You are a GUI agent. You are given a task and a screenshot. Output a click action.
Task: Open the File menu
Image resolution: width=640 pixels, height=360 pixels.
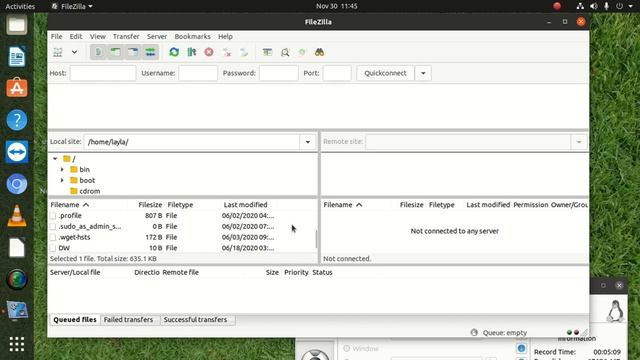coord(56,36)
